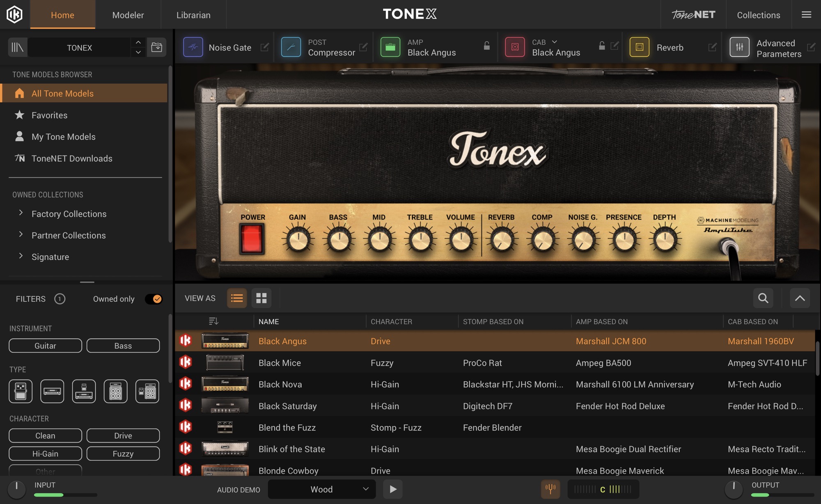
Task: Open the tone model search
Action: (763, 298)
